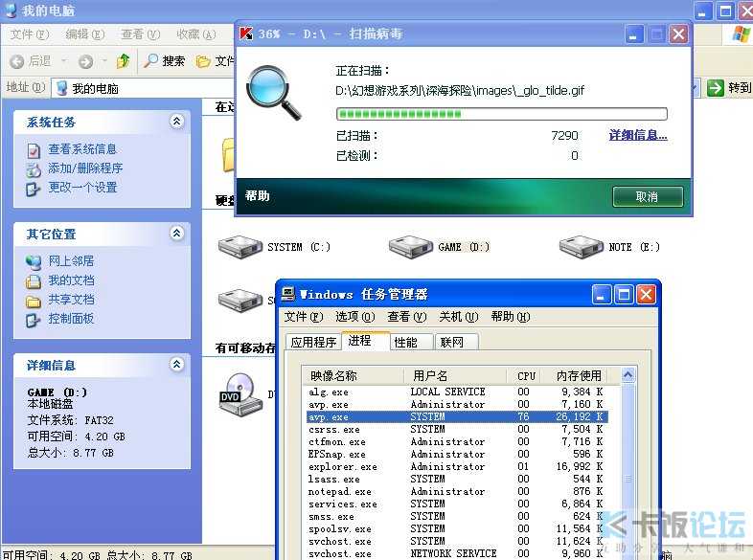Collapse the 其它位置 panel chevron
753x560 pixels.
click(176, 234)
